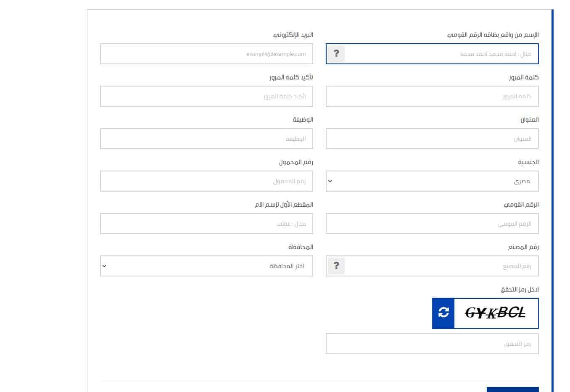Click the help icon in the factory number field

(336, 266)
